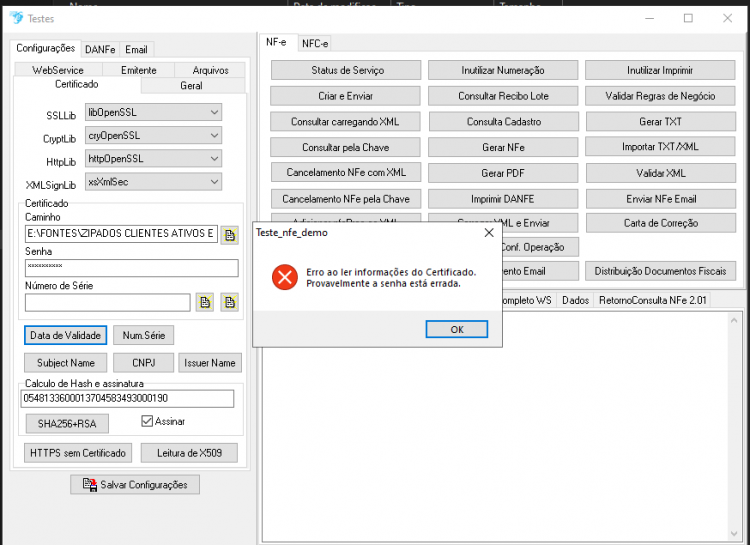
Task: Click the Gerar TXT button
Action: pyautogui.click(x=661, y=122)
